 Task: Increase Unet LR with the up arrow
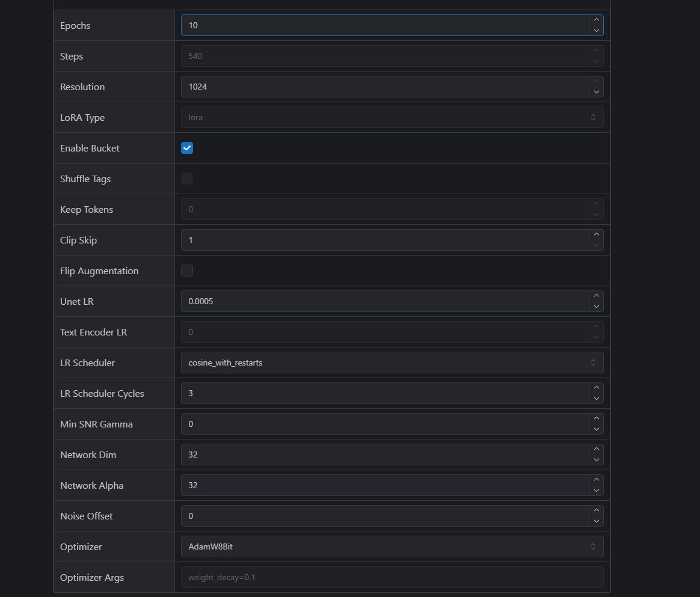(x=597, y=296)
